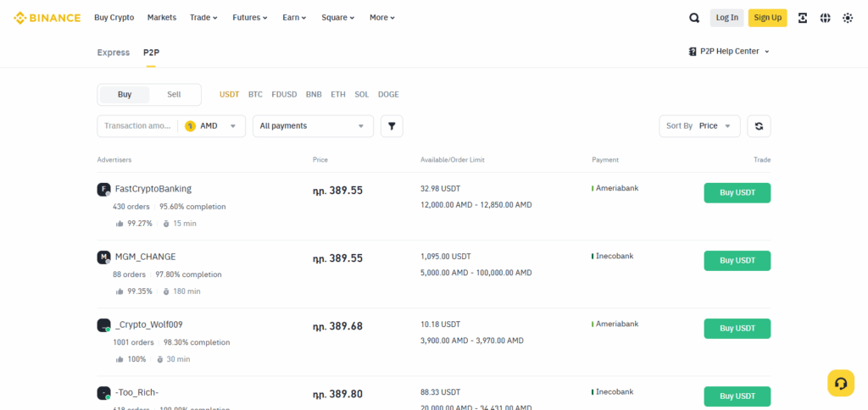Open _Crypto_Wolf009 advertiser profile
Viewport: 868px width, 410px height.
point(149,324)
